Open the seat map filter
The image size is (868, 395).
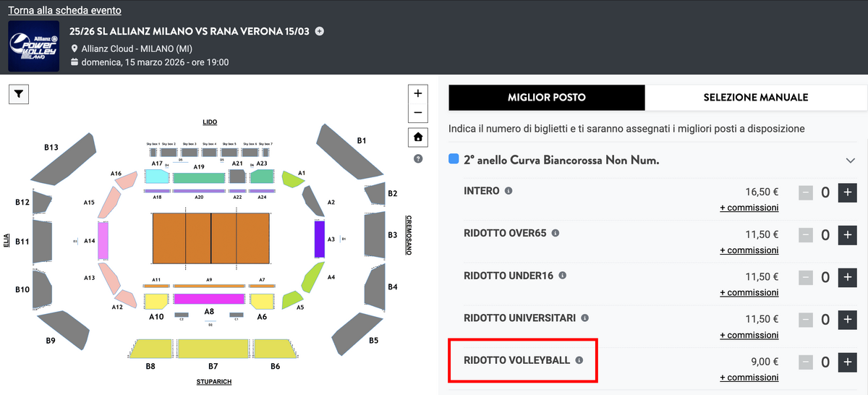[19, 94]
